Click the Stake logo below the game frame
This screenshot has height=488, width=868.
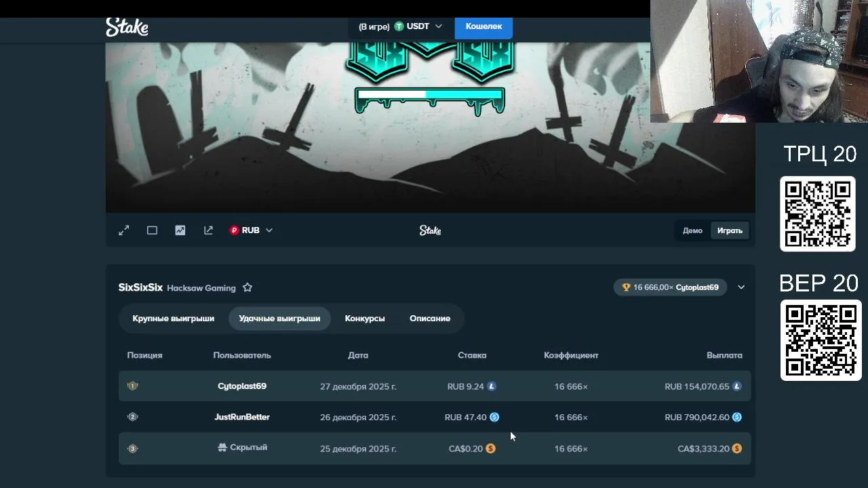click(430, 230)
